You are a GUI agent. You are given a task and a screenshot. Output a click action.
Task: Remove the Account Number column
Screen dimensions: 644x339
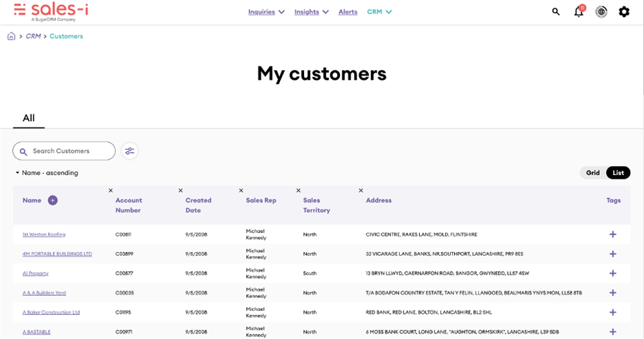(x=111, y=191)
